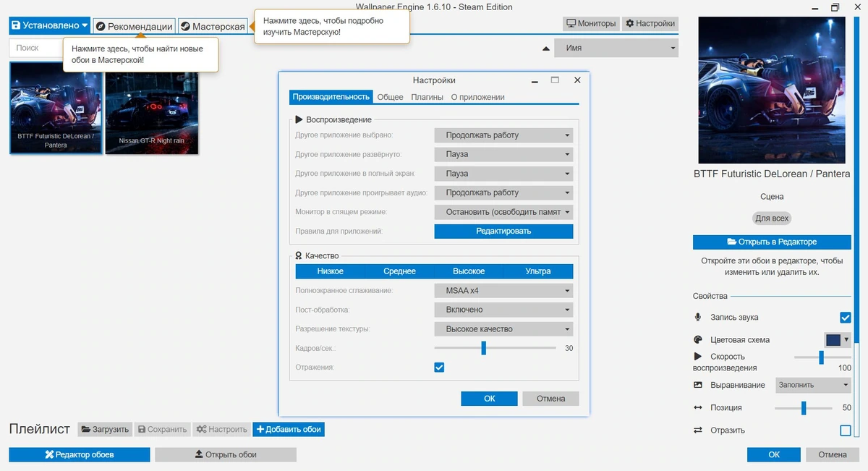Click the Мониторы button

pyautogui.click(x=591, y=23)
